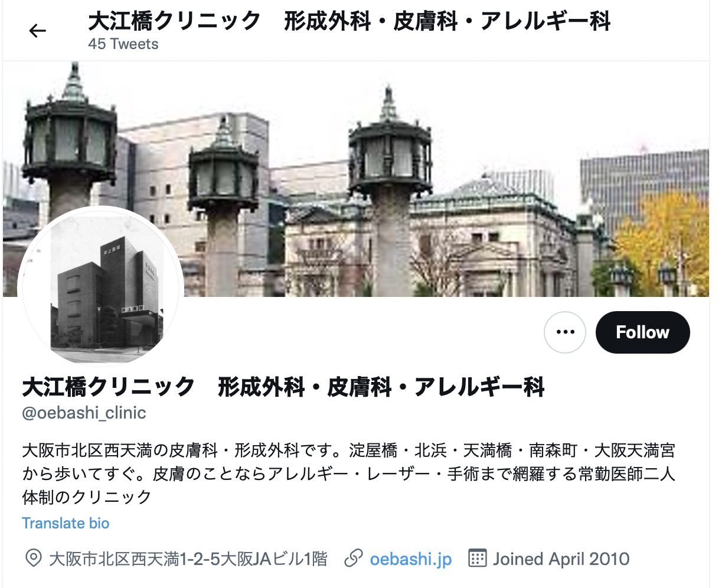Click the Translate bio link

click(x=66, y=523)
